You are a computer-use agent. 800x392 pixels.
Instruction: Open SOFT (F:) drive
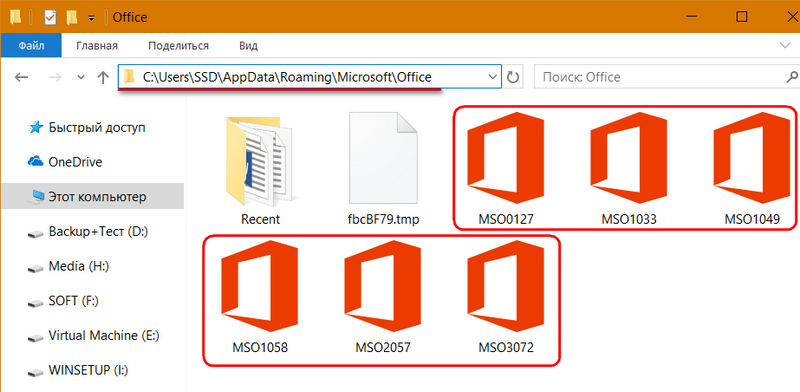click(x=63, y=301)
